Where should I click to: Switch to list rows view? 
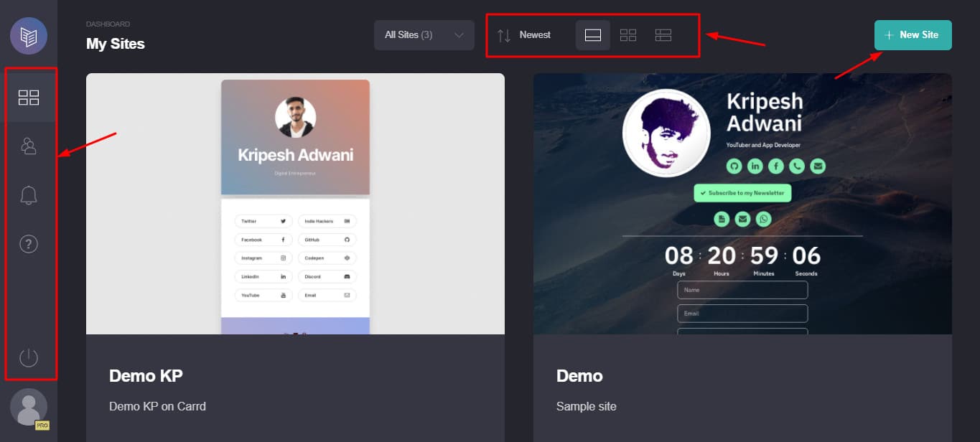[x=663, y=35]
